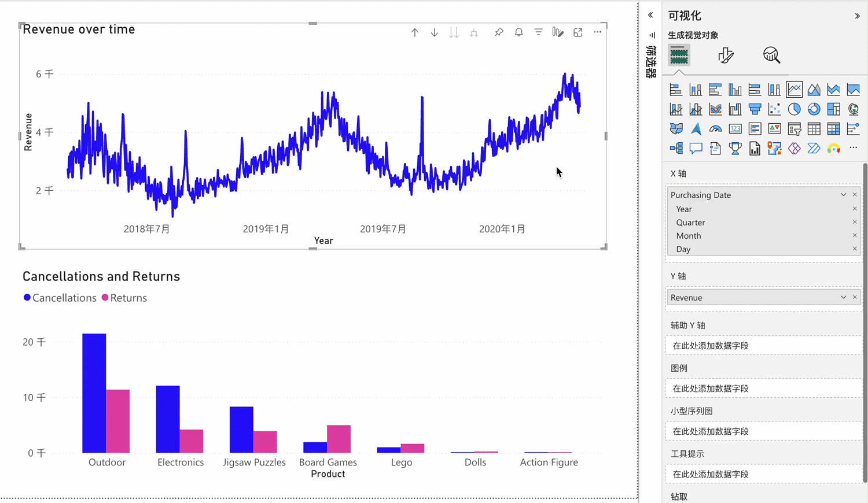The height and width of the screenshot is (503, 868).
Task: Remove the Quarter level from X axis
Action: coord(855,222)
